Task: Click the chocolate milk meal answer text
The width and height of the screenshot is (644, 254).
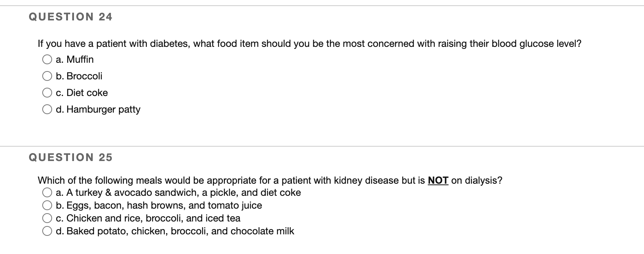Action: pyautogui.click(x=175, y=231)
